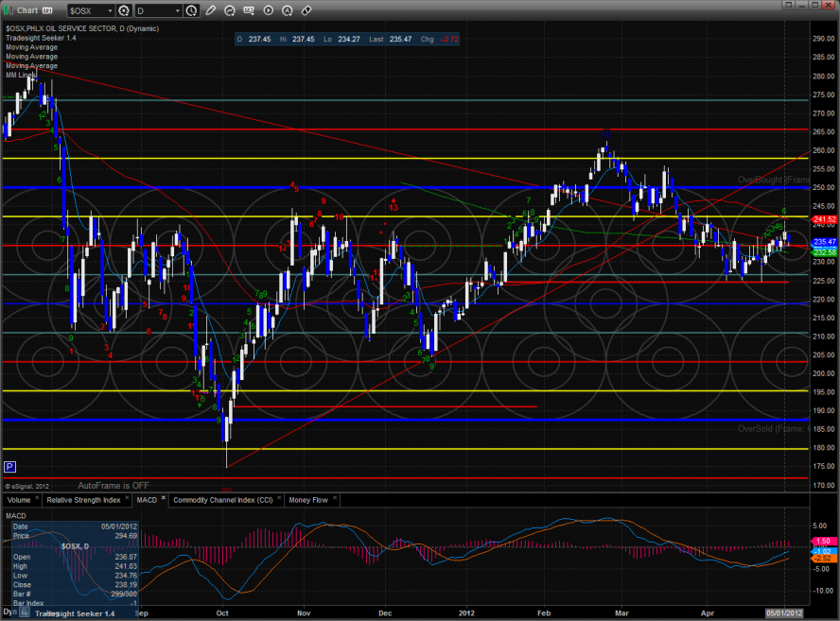Click the circled A alert icon

(287, 10)
